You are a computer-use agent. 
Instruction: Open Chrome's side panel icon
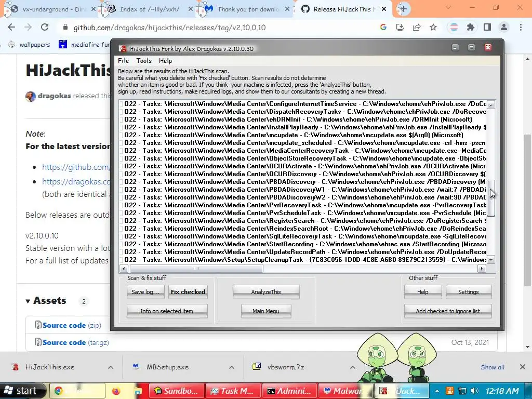(x=487, y=28)
